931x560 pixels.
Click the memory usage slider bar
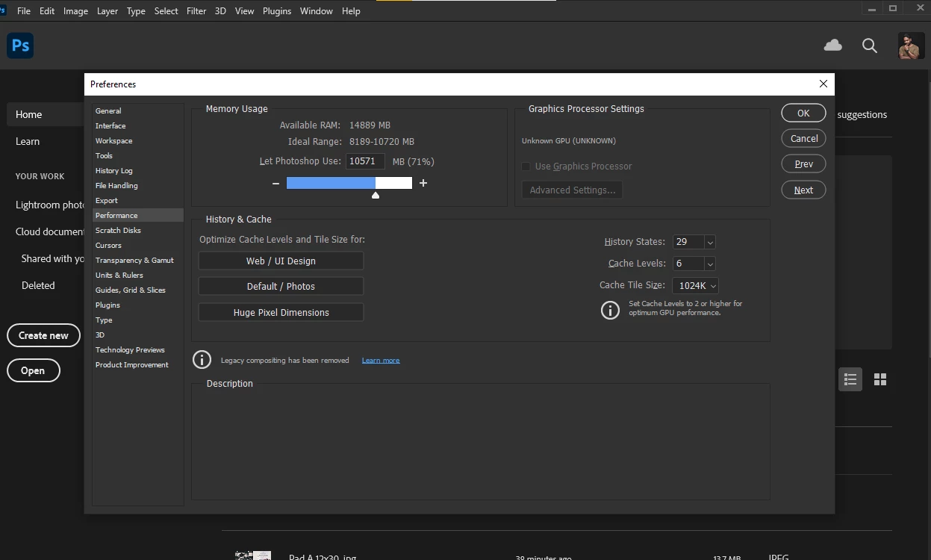tap(349, 183)
